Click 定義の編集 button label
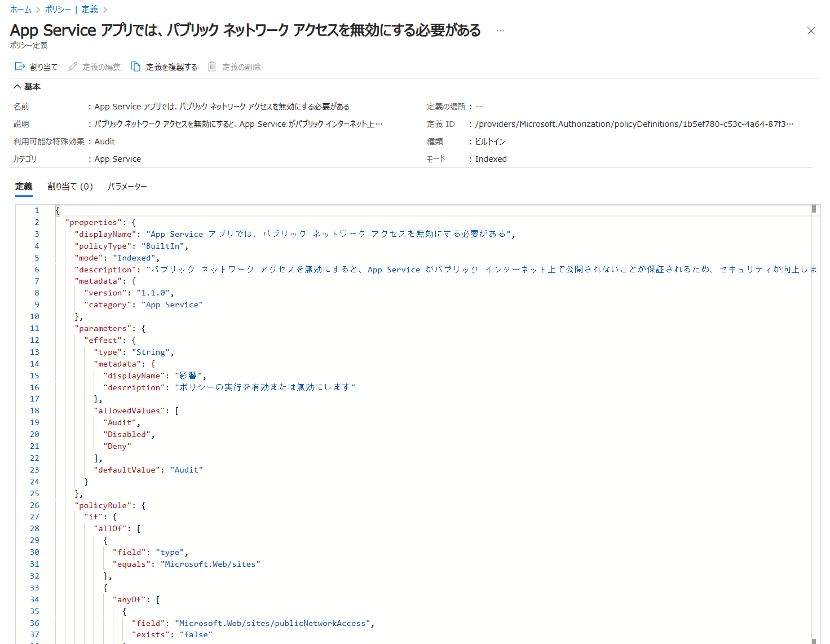This screenshot has height=644, width=830. pyautogui.click(x=101, y=67)
